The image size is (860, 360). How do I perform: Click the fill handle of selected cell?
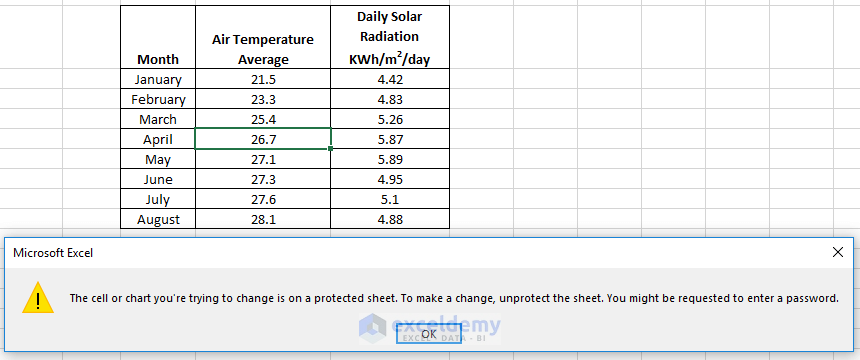(x=331, y=149)
